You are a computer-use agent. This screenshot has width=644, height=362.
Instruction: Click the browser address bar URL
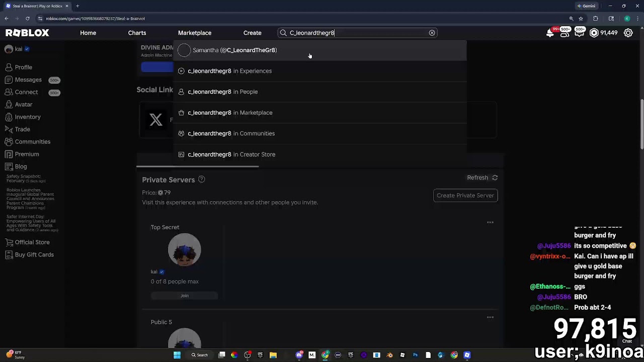pyautogui.click(x=96, y=19)
